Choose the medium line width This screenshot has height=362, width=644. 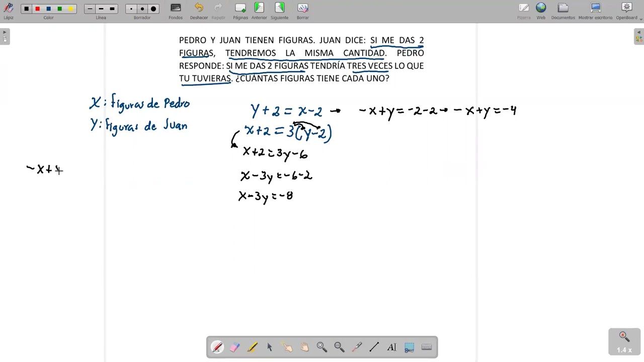tap(101, 9)
